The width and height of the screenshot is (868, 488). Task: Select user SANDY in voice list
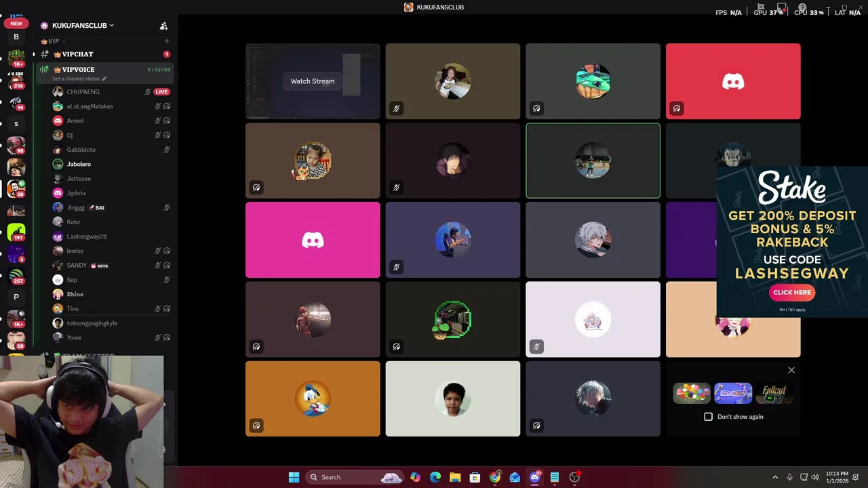[111, 265]
